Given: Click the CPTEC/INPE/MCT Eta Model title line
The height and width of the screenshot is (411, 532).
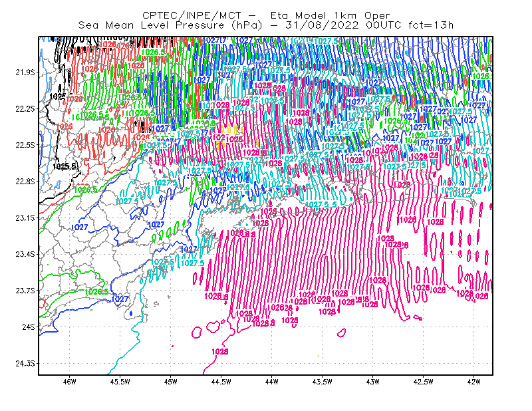Looking at the screenshot, I should [266, 15].
